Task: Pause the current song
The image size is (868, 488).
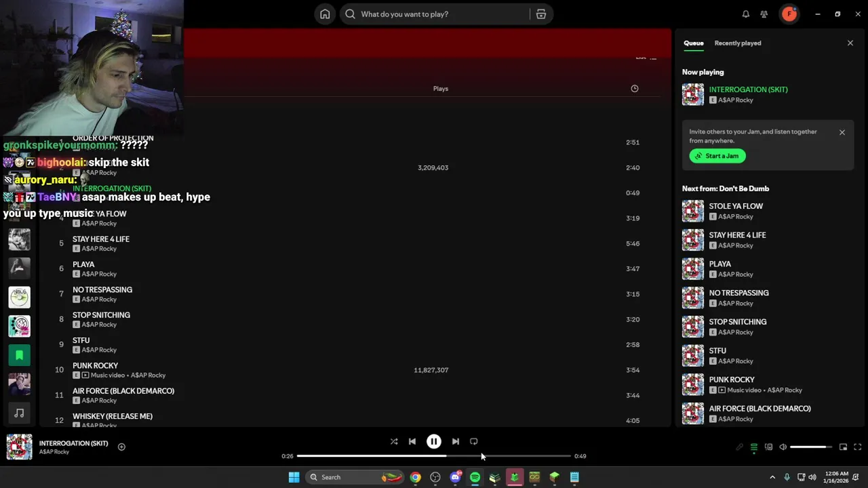Action: [434, 442]
